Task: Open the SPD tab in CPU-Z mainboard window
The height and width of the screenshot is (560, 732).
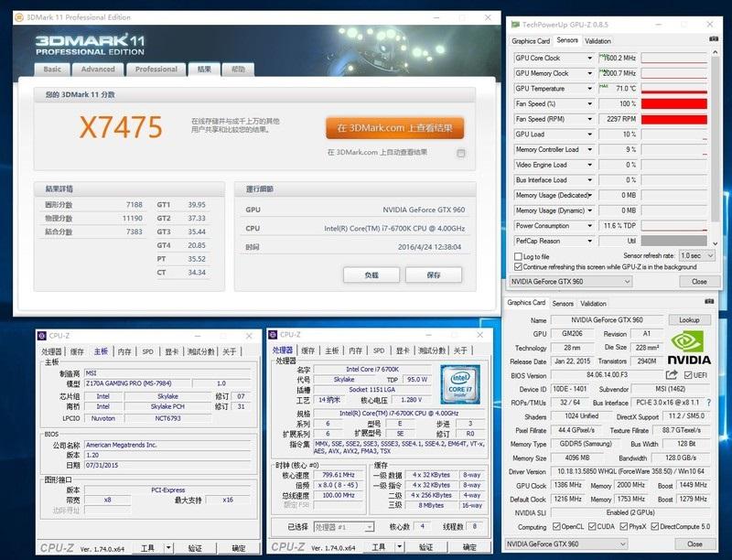Action: [x=147, y=351]
